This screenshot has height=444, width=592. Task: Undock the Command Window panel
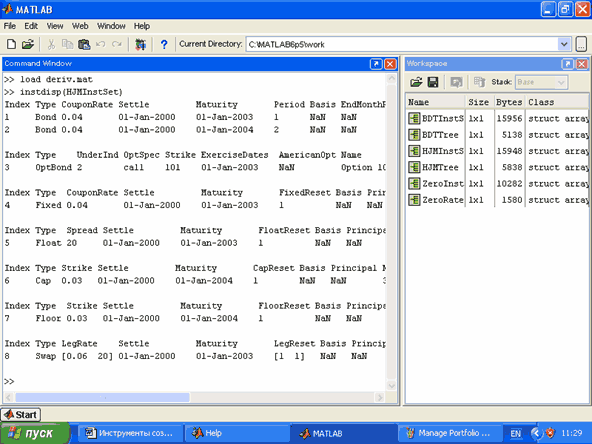(x=376, y=64)
